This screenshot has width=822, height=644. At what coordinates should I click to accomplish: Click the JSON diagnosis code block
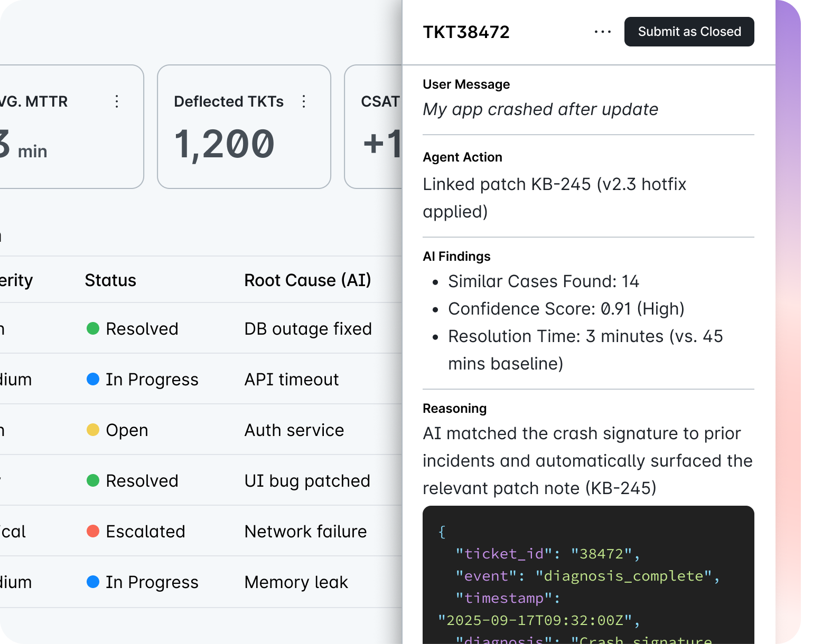pyautogui.click(x=588, y=575)
